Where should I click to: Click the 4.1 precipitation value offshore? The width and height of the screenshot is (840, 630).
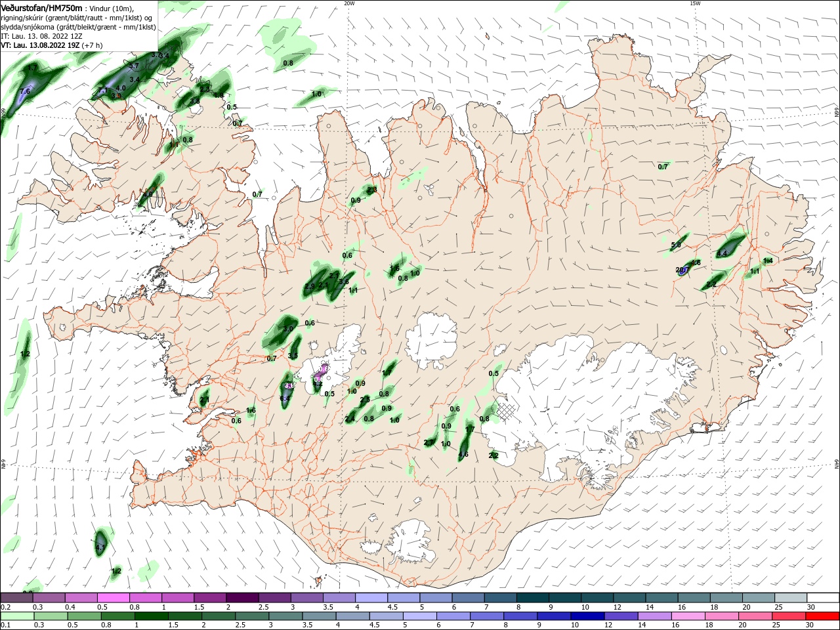100,547
